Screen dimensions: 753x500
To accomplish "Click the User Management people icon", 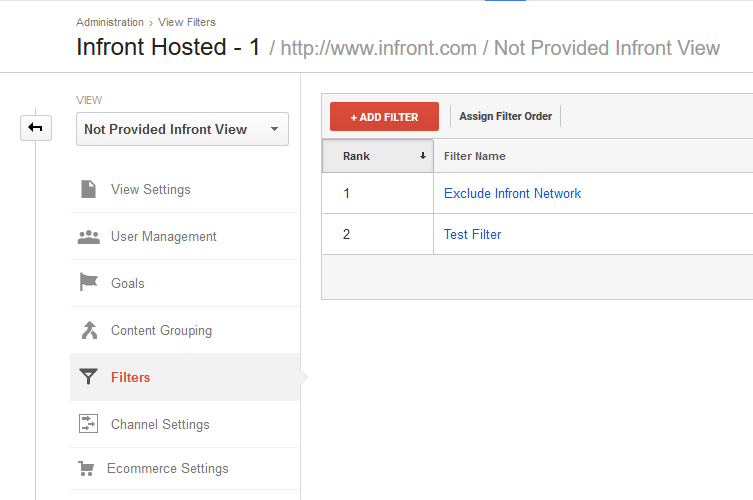I will [x=89, y=237].
